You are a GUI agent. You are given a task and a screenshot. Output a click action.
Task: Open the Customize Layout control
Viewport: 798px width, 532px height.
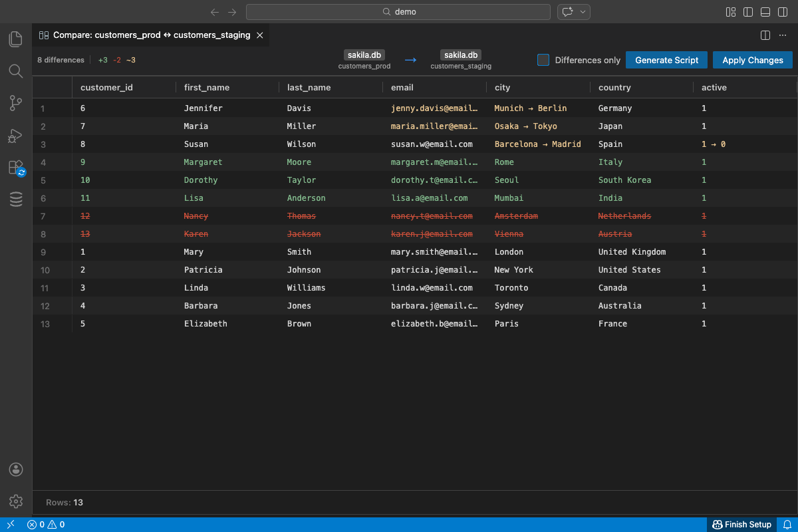coord(730,11)
